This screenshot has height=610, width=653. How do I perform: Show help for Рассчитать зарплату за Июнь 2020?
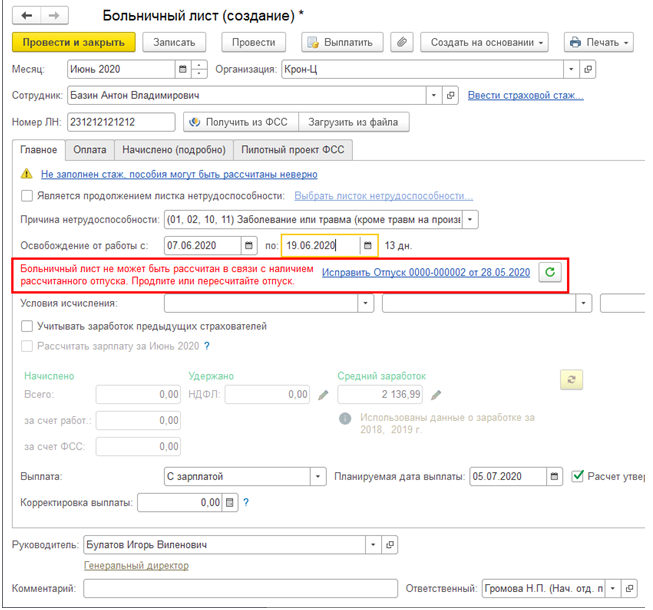pos(207,346)
